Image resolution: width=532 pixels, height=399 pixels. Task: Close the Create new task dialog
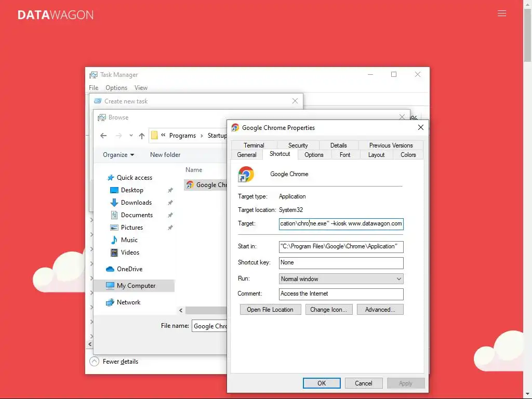point(295,101)
